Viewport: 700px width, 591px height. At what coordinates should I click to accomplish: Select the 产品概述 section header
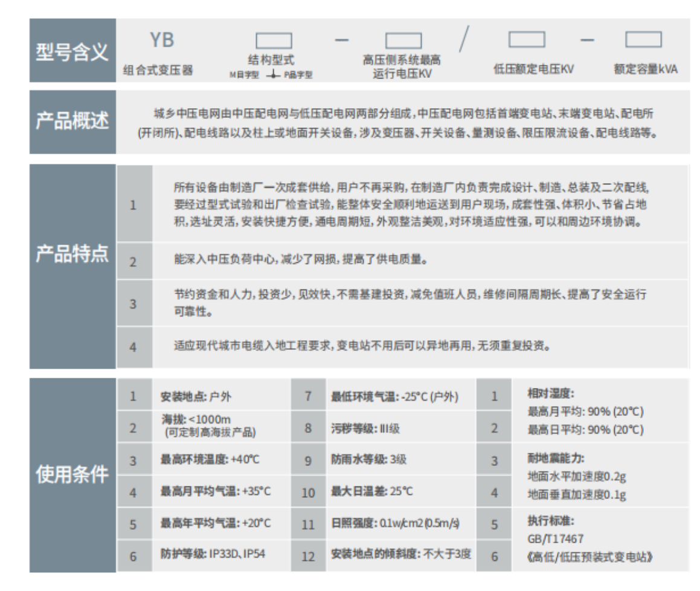coord(72,121)
